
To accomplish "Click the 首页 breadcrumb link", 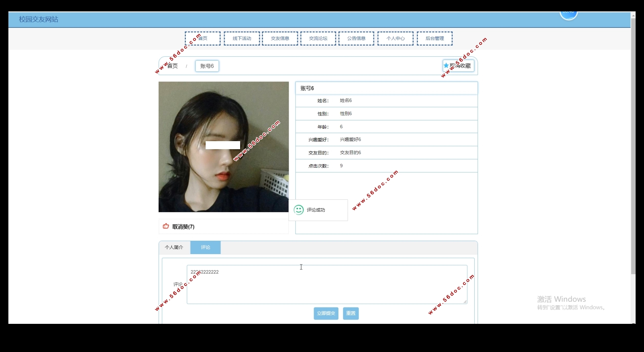I will click(173, 66).
